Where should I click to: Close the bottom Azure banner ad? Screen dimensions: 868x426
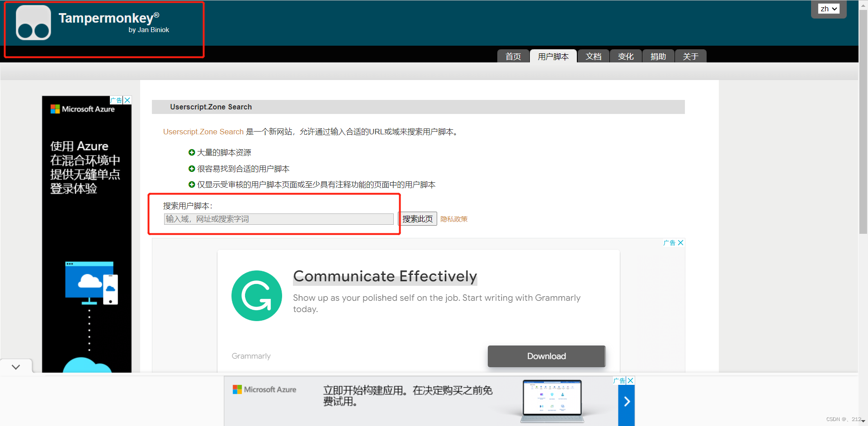(x=631, y=381)
